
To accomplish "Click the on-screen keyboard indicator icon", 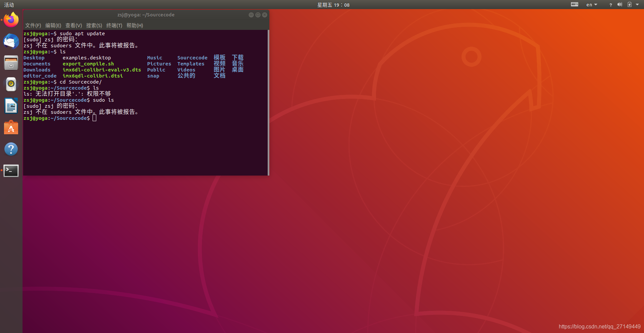I will 575,4.
